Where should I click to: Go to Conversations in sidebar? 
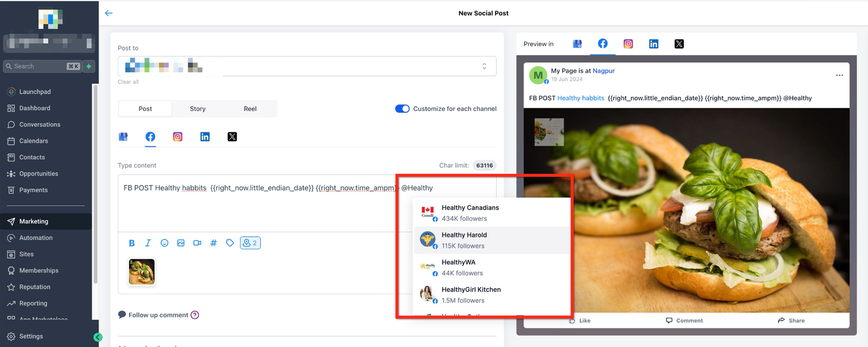coord(40,124)
